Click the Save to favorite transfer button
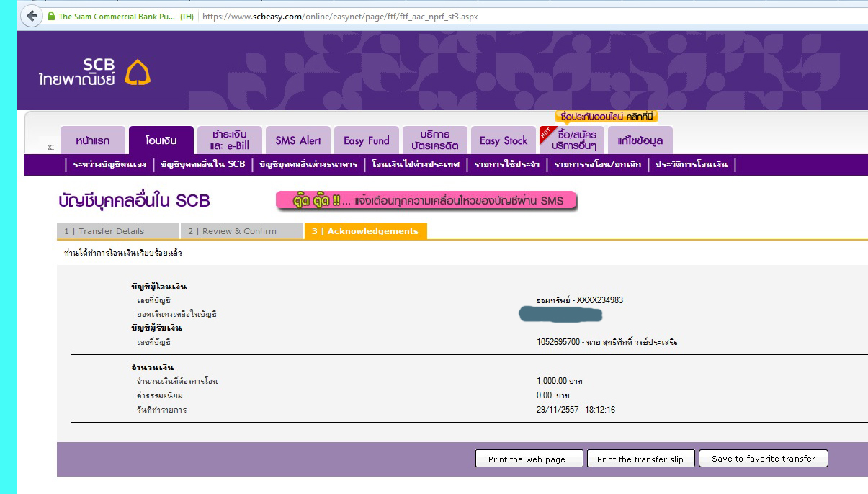The height and width of the screenshot is (494, 868). (x=764, y=459)
